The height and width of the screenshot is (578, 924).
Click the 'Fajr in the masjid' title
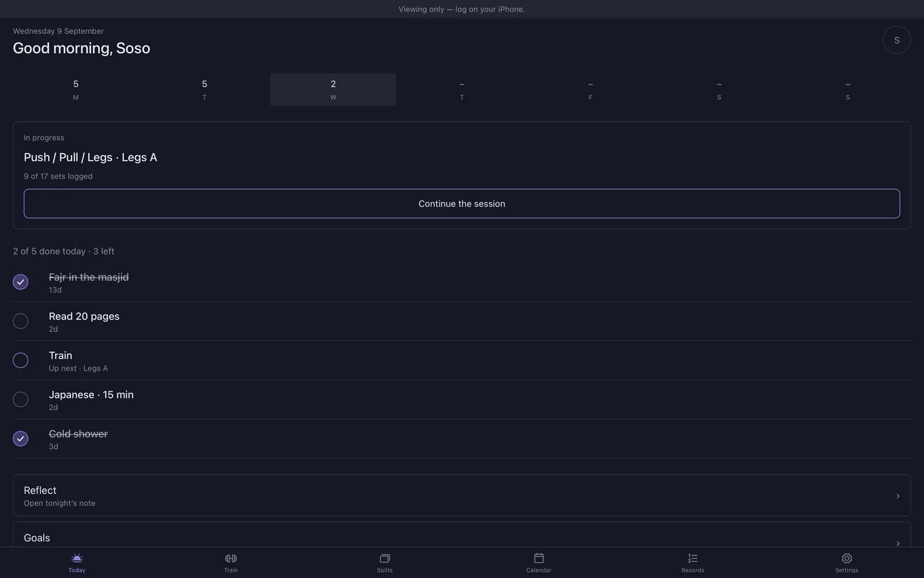[x=89, y=277]
